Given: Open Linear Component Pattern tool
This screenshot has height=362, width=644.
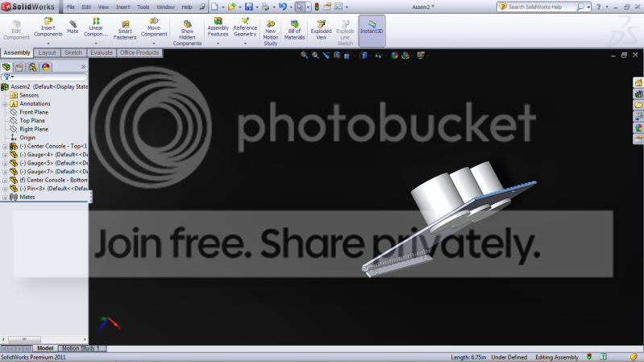Looking at the screenshot, I should click(x=96, y=27).
